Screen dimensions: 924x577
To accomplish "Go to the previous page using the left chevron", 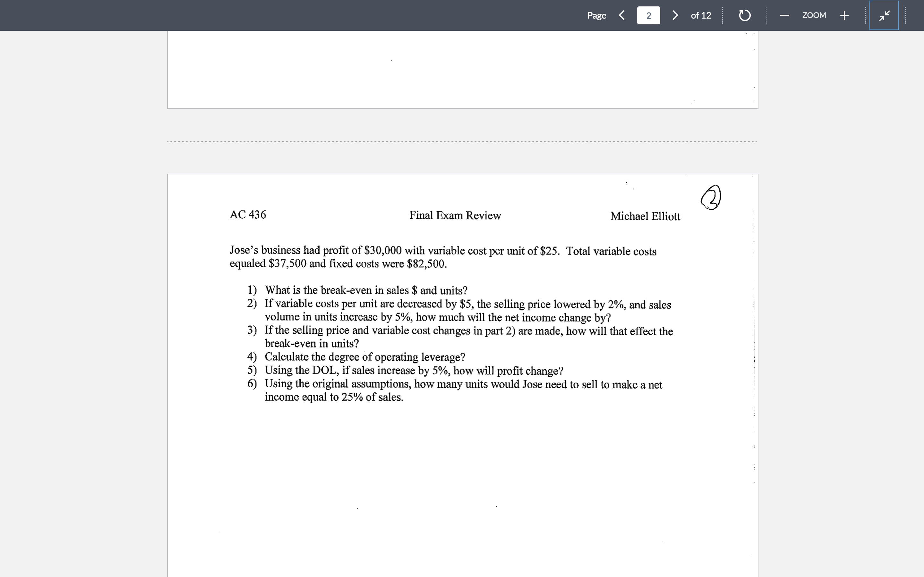I will click(x=621, y=15).
